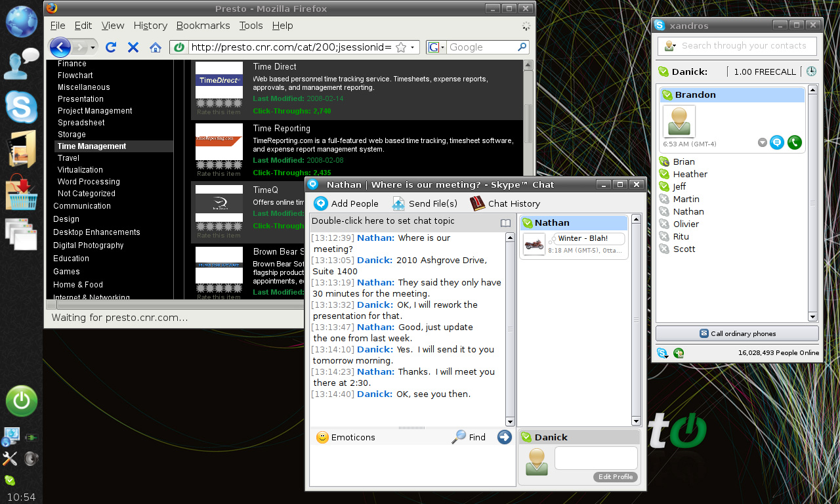The image size is (840, 504).
Task: Click the bookmark star in address bar
Action: pyautogui.click(x=400, y=47)
